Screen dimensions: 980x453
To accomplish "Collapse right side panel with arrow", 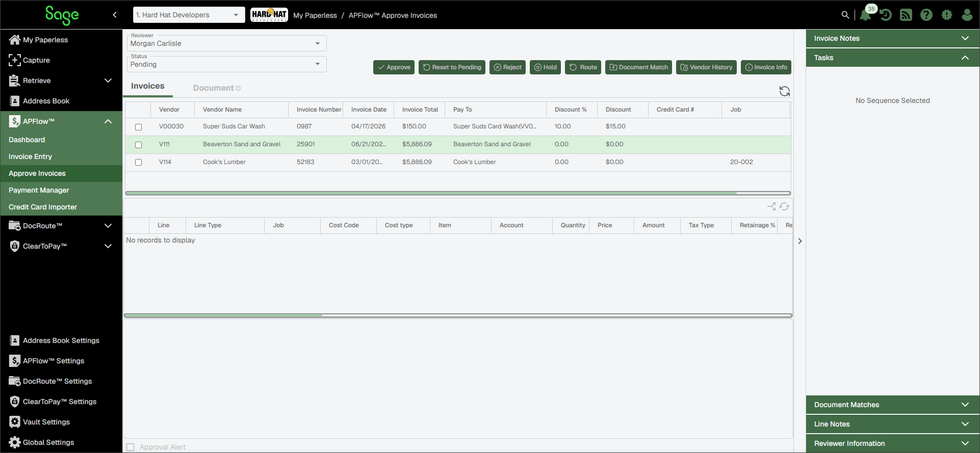I will click(800, 241).
